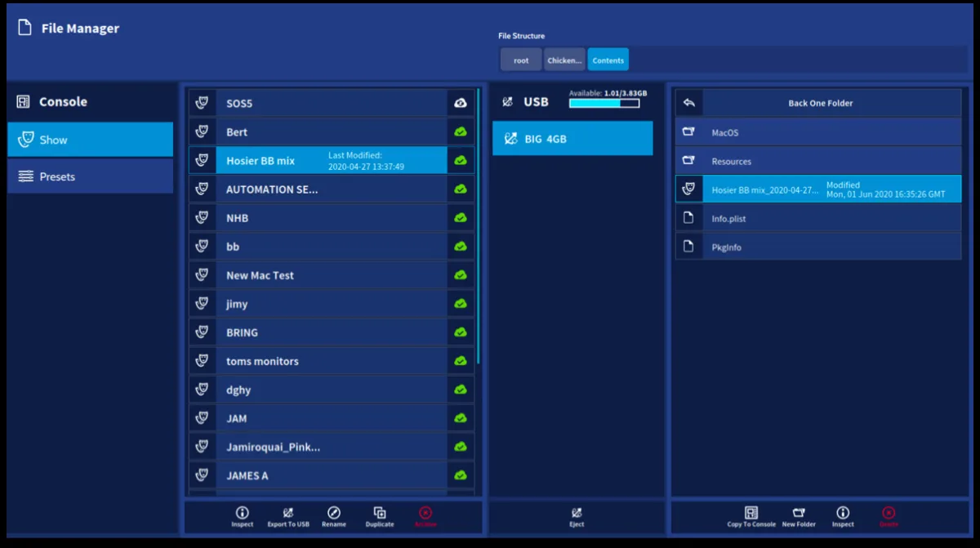
Task: Click the Inspect icon under the show list
Action: (x=242, y=513)
